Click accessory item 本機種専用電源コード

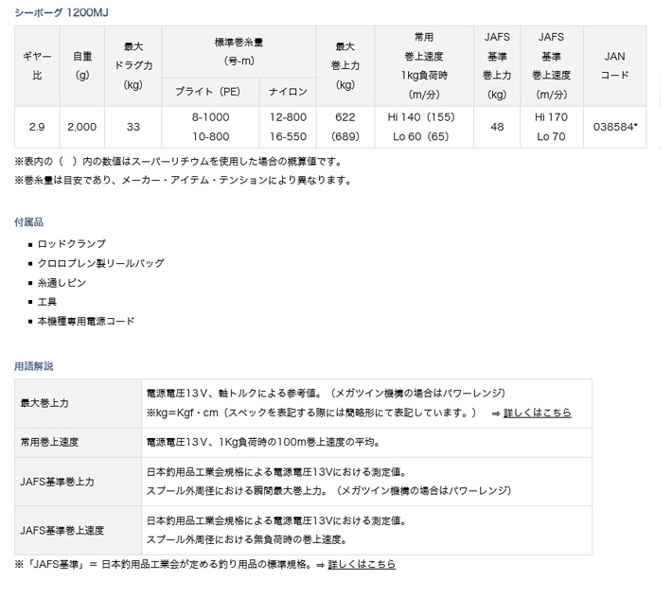(x=86, y=322)
